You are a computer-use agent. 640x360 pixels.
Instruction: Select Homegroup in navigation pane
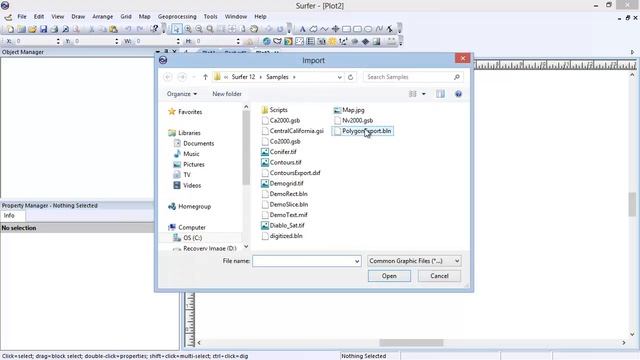point(189,206)
